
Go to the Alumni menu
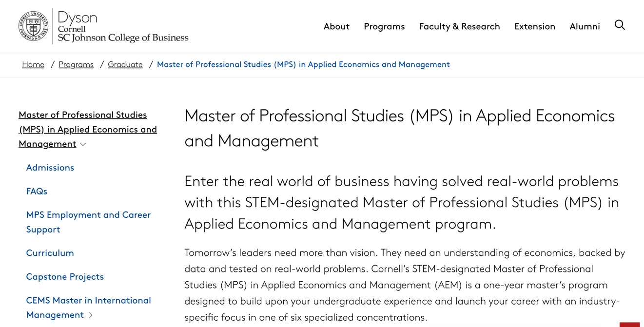(x=585, y=26)
